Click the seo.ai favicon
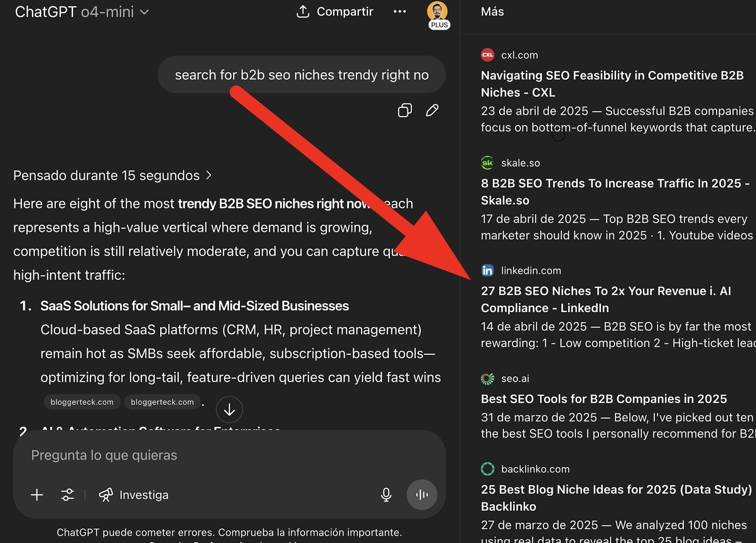The image size is (756, 543). pyautogui.click(x=488, y=379)
